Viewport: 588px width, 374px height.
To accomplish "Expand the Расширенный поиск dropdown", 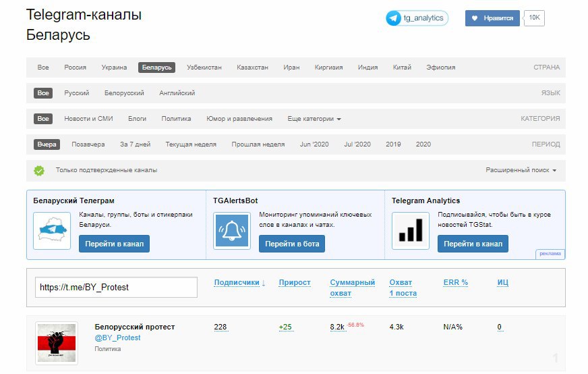I will coord(521,170).
